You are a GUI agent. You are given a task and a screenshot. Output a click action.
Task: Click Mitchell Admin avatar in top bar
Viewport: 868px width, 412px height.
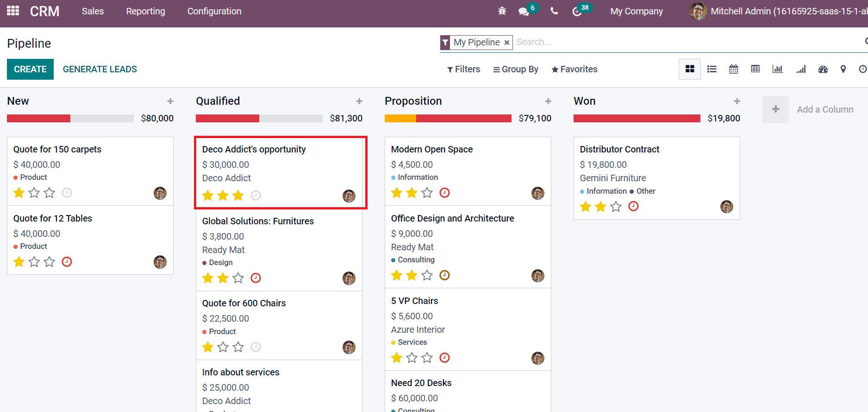[698, 11]
